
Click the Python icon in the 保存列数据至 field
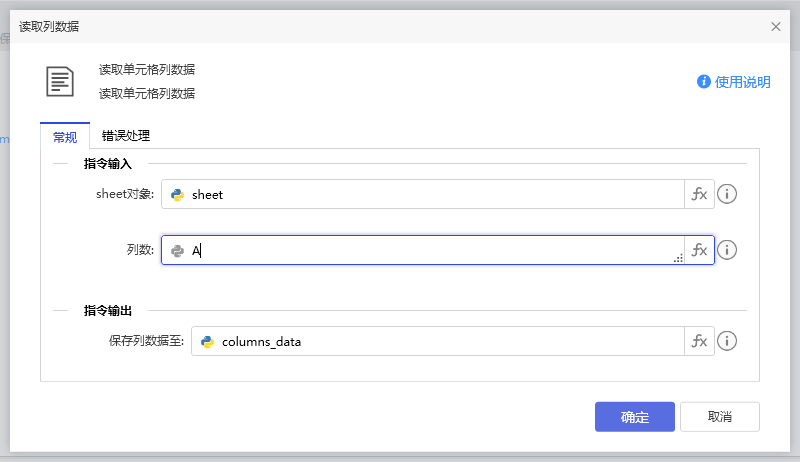(x=208, y=342)
